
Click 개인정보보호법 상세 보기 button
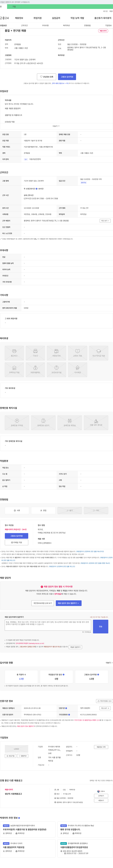[x=43, y=603]
